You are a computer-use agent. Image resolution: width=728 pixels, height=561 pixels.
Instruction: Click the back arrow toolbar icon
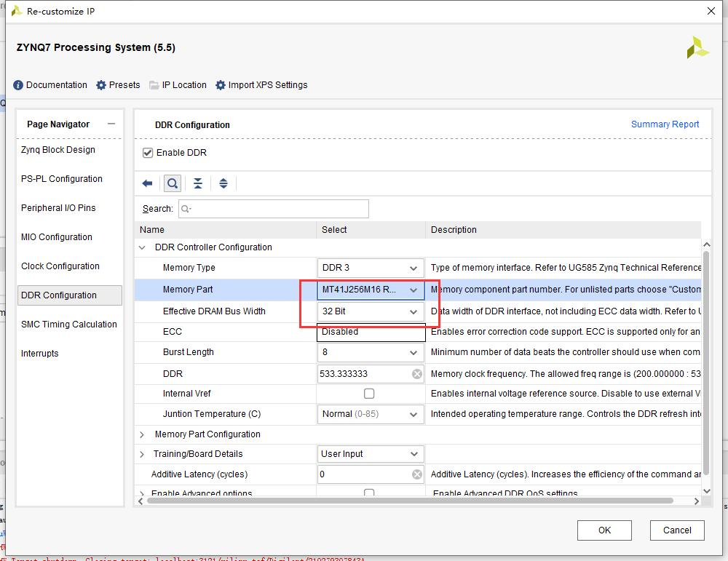click(x=148, y=183)
